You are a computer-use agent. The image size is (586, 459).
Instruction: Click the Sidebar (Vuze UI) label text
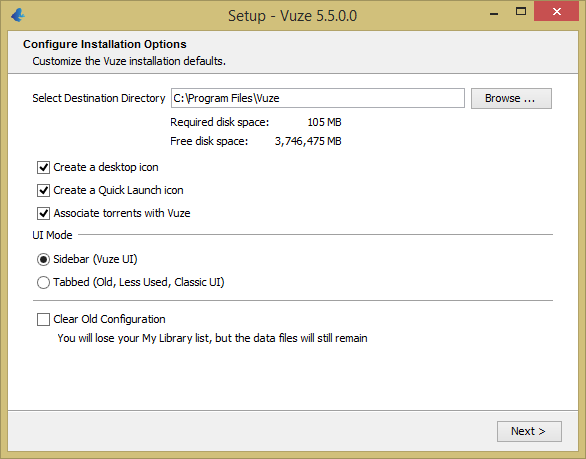tap(95, 259)
